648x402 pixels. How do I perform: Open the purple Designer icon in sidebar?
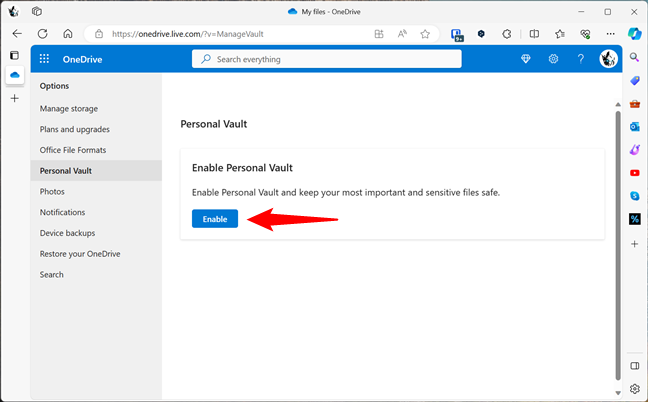(634, 150)
